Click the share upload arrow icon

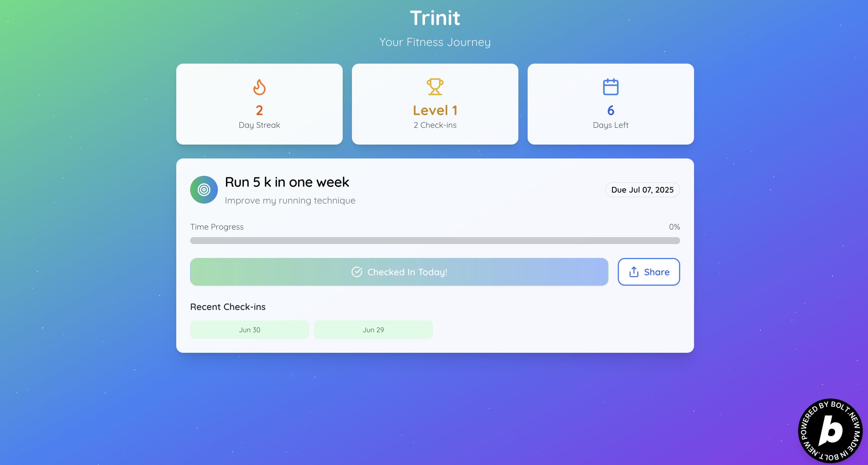(x=633, y=272)
